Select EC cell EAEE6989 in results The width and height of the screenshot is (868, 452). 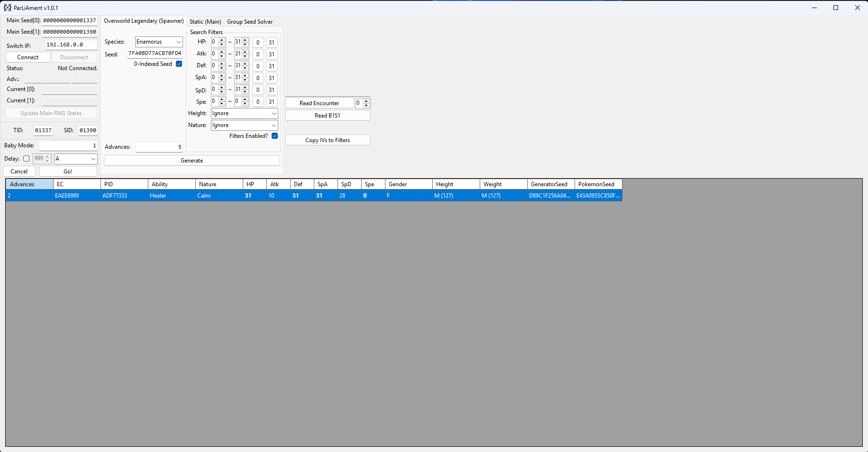coord(77,195)
